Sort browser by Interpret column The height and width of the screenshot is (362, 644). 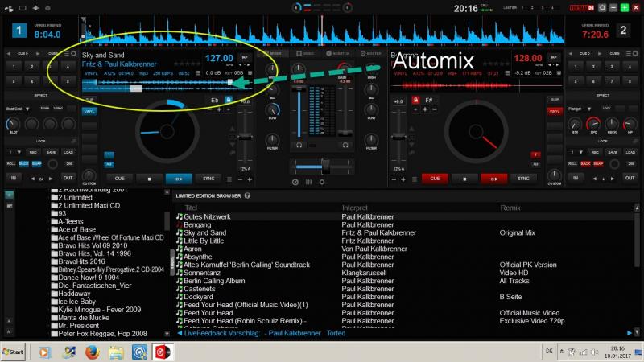[x=355, y=208]
